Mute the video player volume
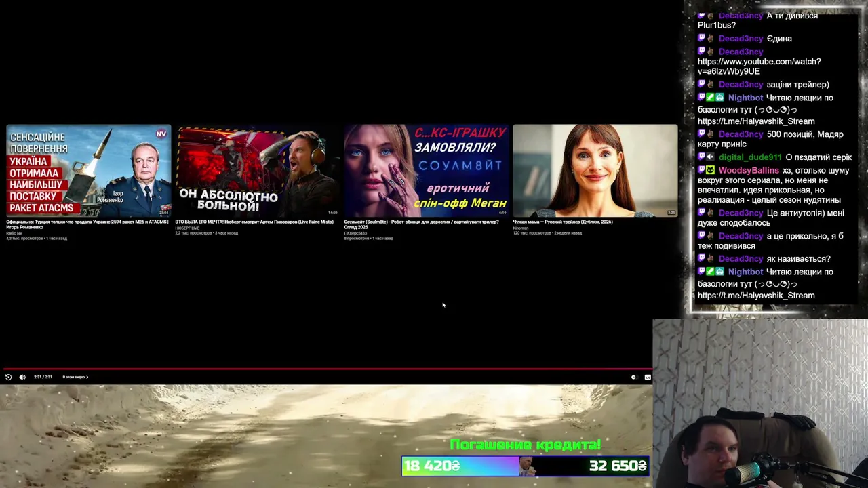Viewport: 868px width, 488px height. (x=22, y=377)
